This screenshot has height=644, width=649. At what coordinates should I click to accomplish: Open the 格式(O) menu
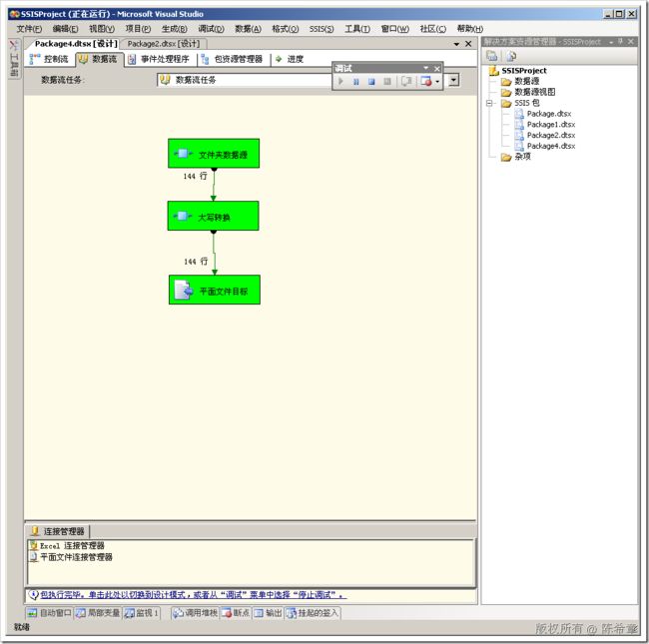[x=286, y=29]
